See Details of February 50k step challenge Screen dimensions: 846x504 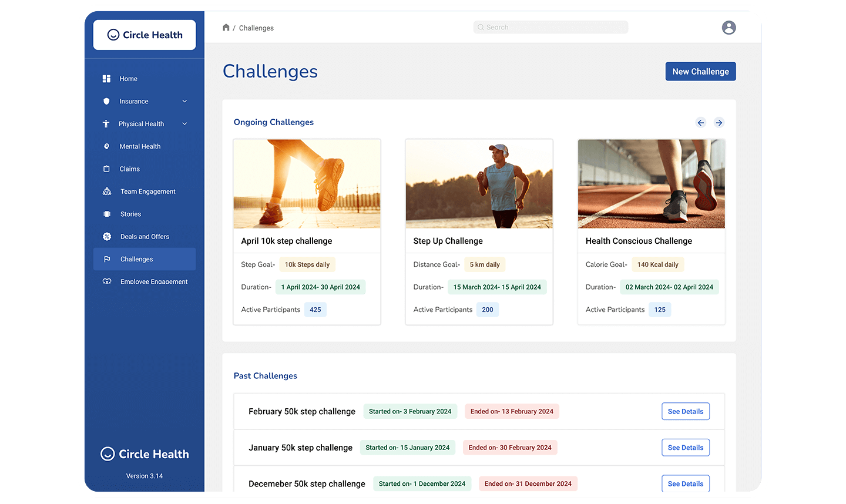686,411
